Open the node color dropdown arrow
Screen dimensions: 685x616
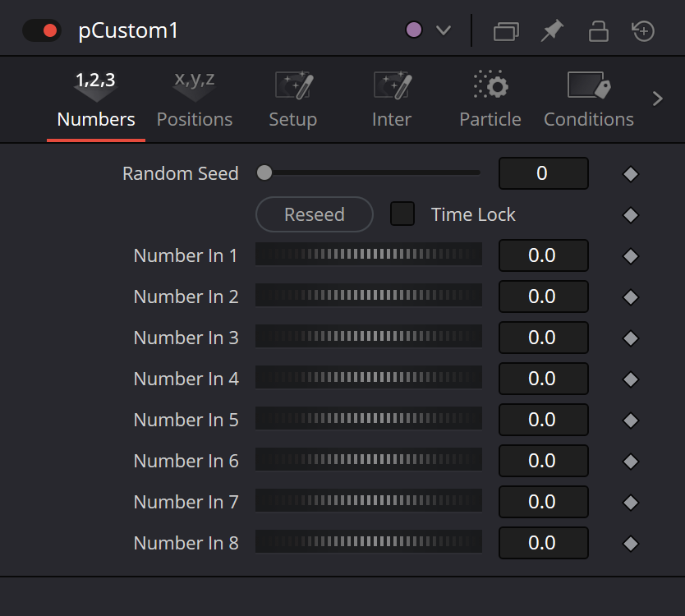point(444,30)
